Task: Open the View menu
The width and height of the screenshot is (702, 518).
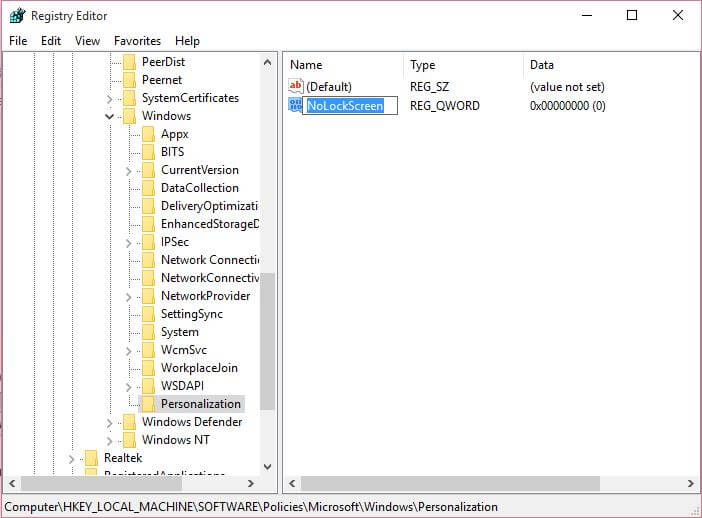Action: [87, 41]
